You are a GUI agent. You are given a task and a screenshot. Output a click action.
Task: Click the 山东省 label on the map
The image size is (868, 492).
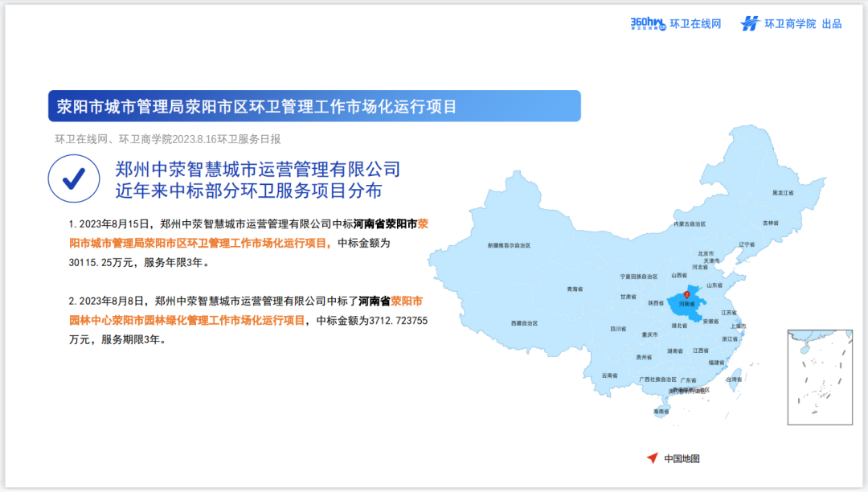714,285
